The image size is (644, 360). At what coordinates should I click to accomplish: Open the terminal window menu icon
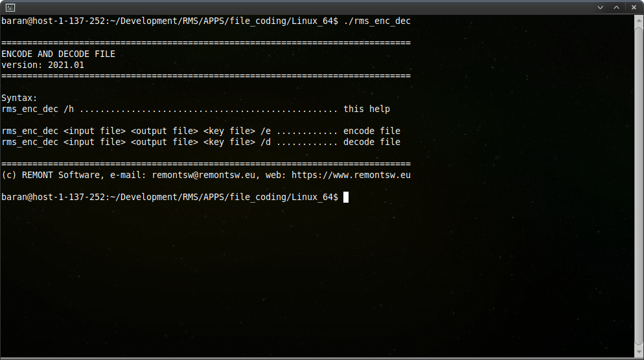pyautogui.click(x=10, y=7)
